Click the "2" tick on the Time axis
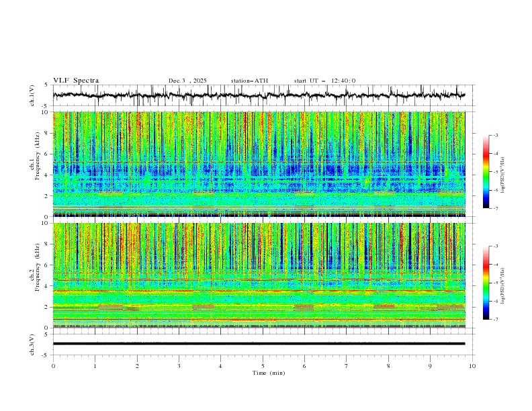The image size is (532, 411). [137, 366]
